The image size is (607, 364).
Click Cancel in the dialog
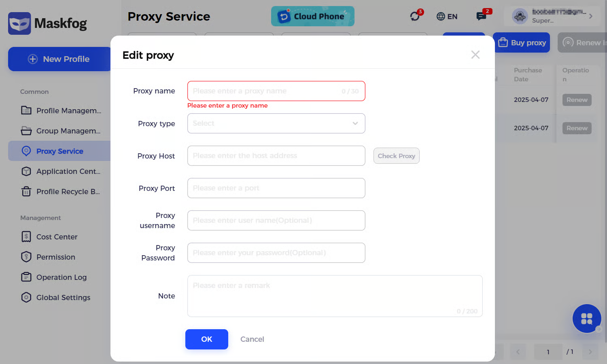(252, 339)
